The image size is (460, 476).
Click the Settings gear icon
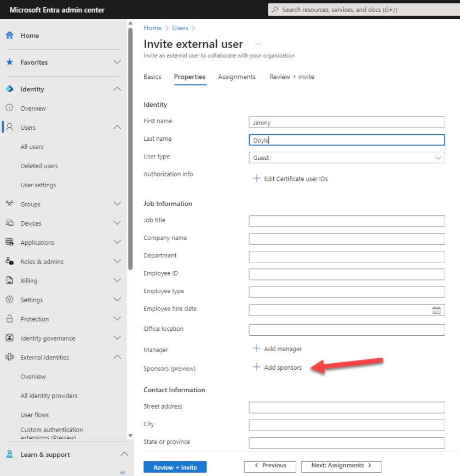coord(10,299)
